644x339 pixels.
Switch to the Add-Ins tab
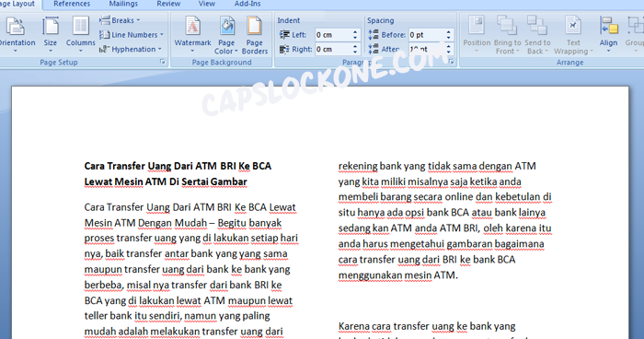pos(247,4)
